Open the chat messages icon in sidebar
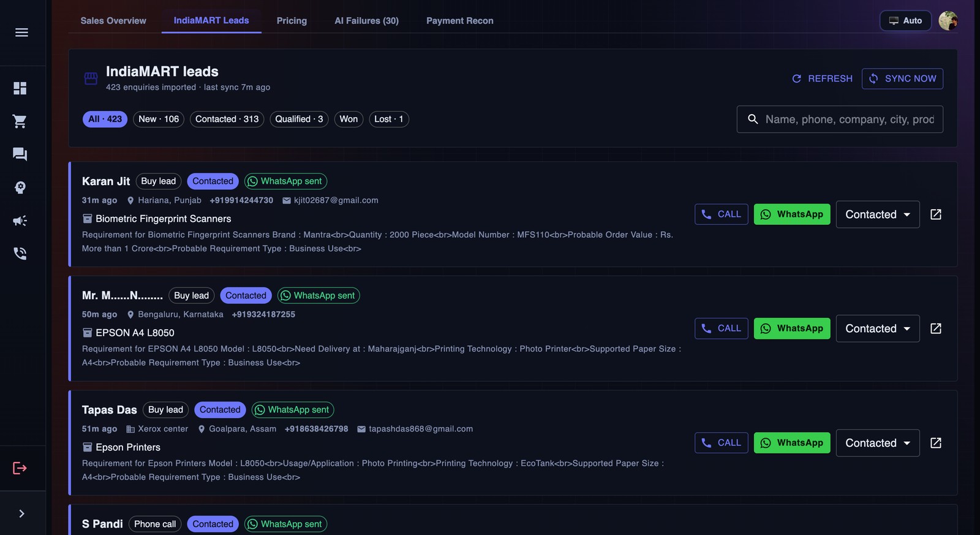This screenshot has height=535, width=980. (20, 154)
